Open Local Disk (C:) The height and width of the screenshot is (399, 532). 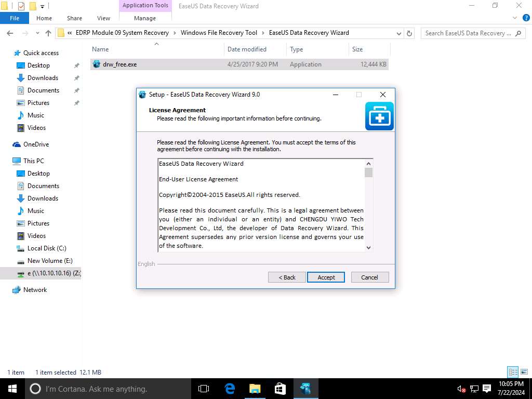(46, 248)
